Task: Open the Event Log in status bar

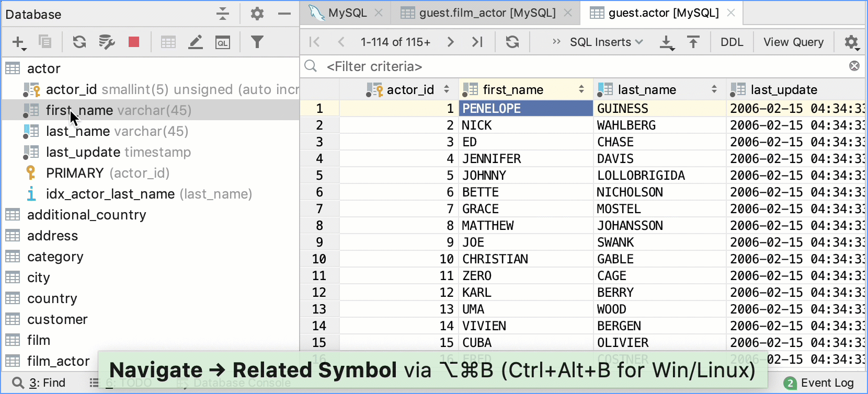Action: 819,383
